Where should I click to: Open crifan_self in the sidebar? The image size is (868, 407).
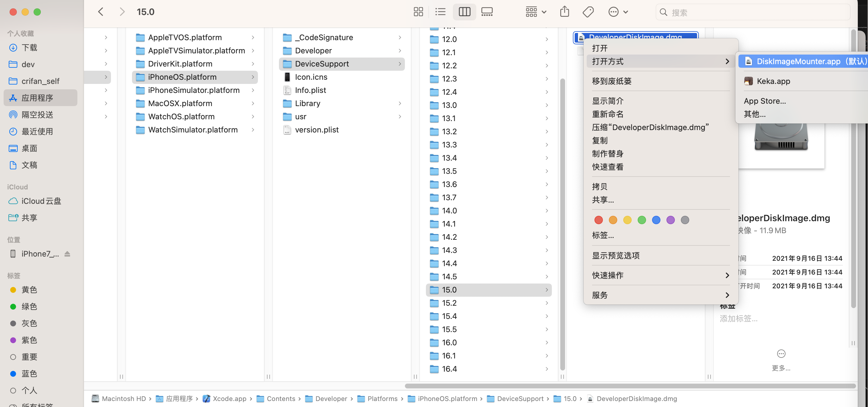(40, 81)
